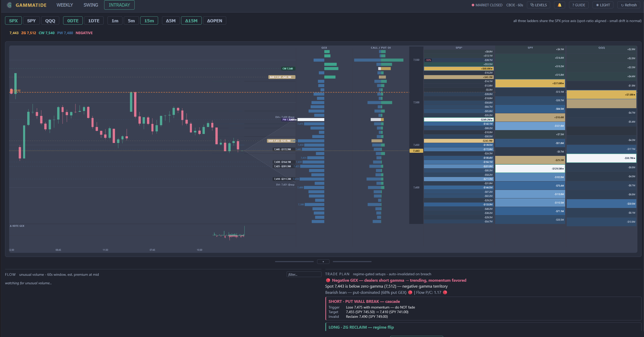Select the QQQ symbol button
This screenshot has width=644, height=337.
[50, 21]
